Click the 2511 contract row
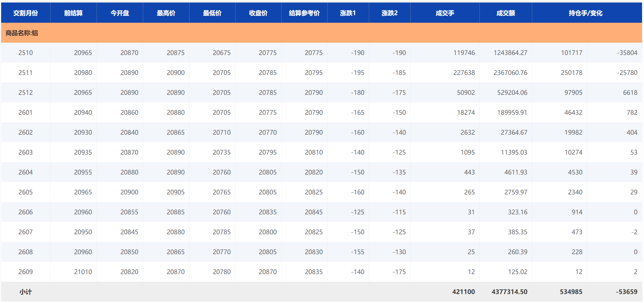644x303 pixels. [x=26, y=73]
